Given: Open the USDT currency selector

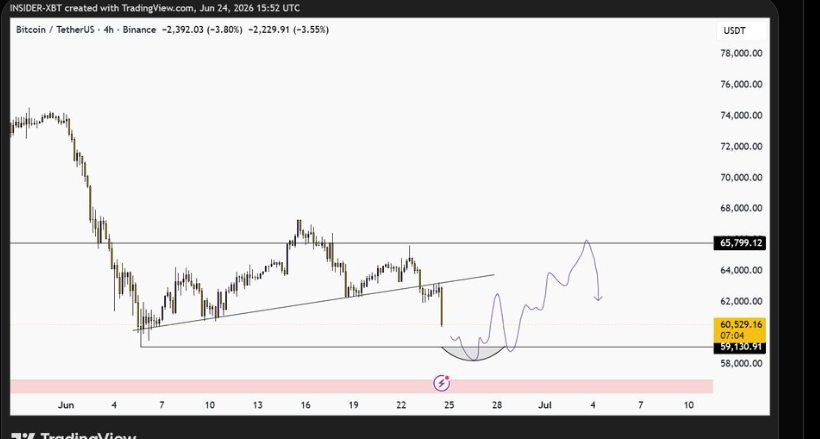Looking at the screenshot, I should point(741,31).
